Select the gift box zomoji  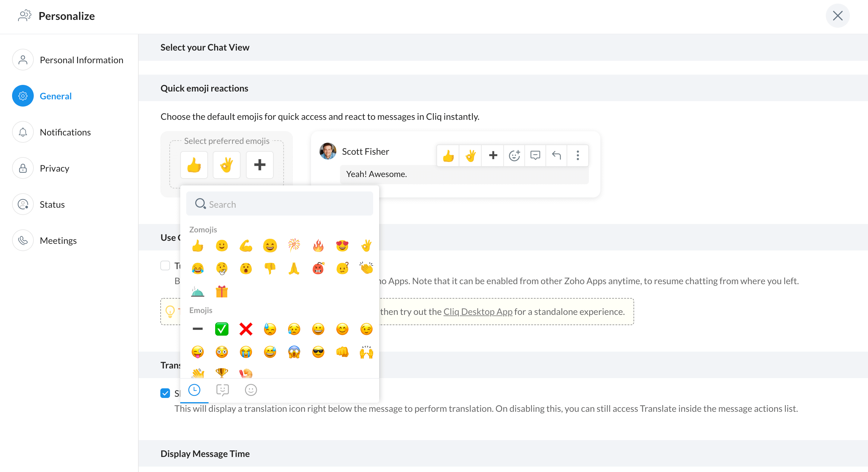222,292
